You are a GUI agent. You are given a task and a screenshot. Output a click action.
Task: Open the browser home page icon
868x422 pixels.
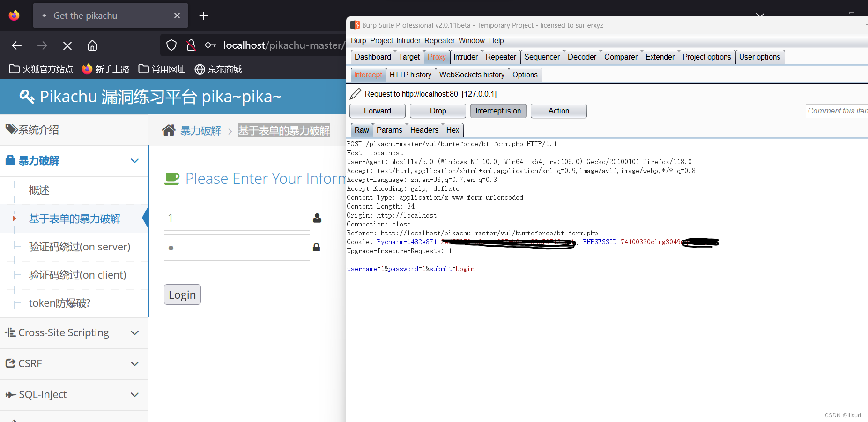pos(92,45)
